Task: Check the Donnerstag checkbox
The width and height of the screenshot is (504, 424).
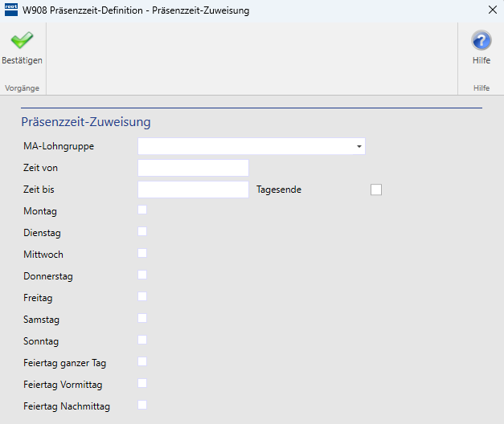Action: tap(142, 275)
